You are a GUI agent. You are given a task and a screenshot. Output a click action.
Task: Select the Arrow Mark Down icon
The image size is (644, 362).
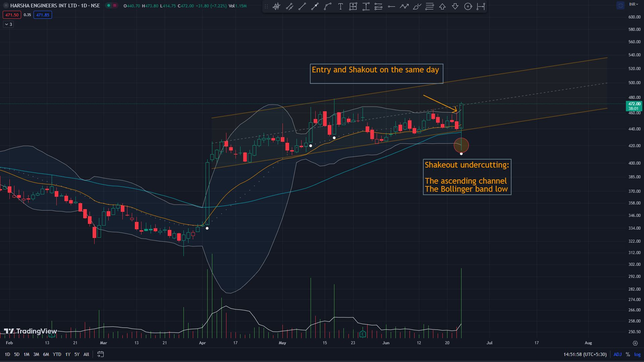tap(455, 6)
